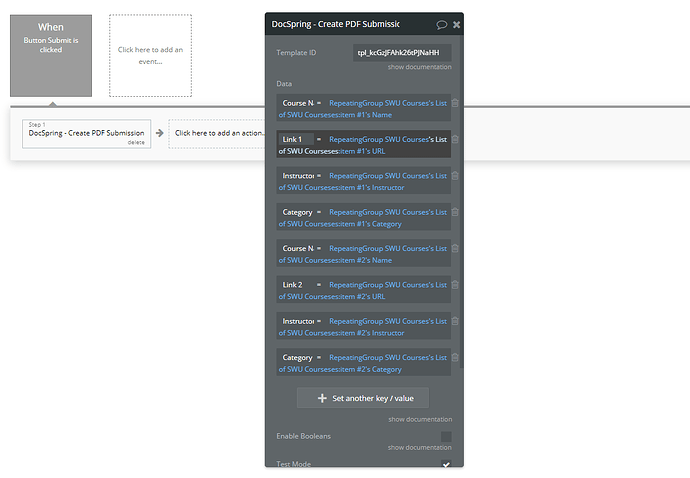This screenshot has width=690, height=478.
Task: Edit the Instructor key for item #2
Action: click(x=296, y=321)
